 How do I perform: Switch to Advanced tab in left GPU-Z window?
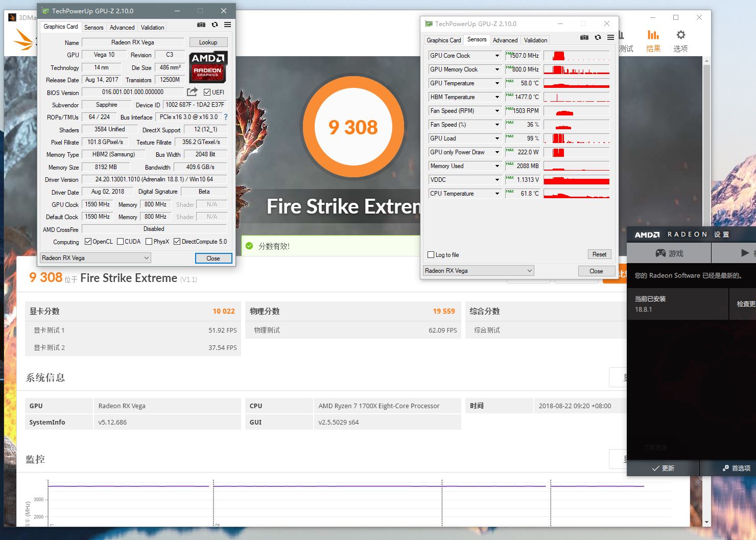click(x=122, y=28)
